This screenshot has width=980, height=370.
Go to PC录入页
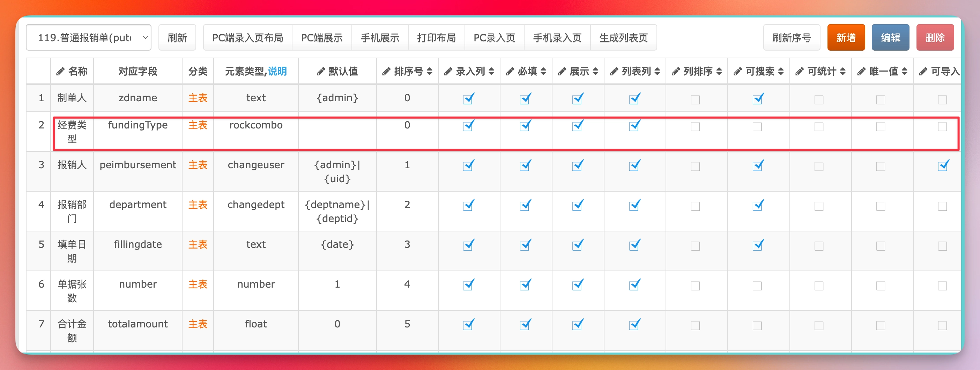click(x=494, y=37)
